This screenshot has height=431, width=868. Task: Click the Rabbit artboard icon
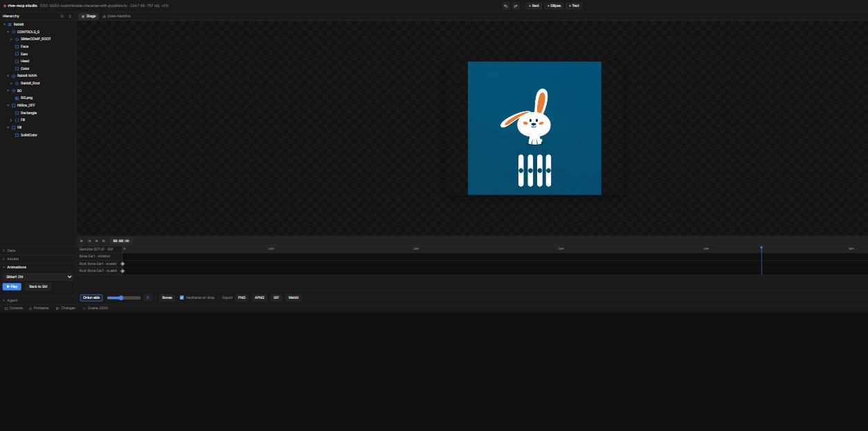pyautogui.click(x=10, y=24)
